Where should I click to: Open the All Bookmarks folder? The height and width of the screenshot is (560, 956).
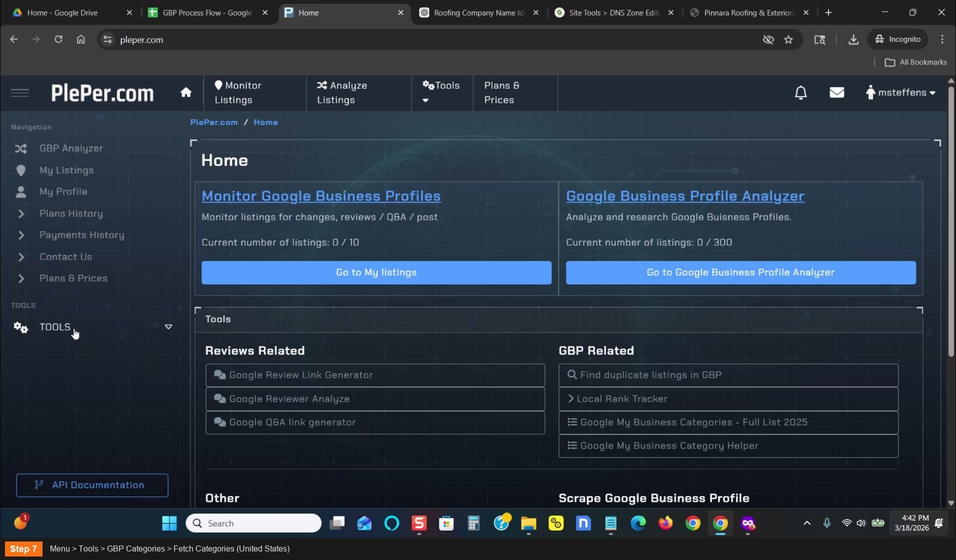coord(916,62)
